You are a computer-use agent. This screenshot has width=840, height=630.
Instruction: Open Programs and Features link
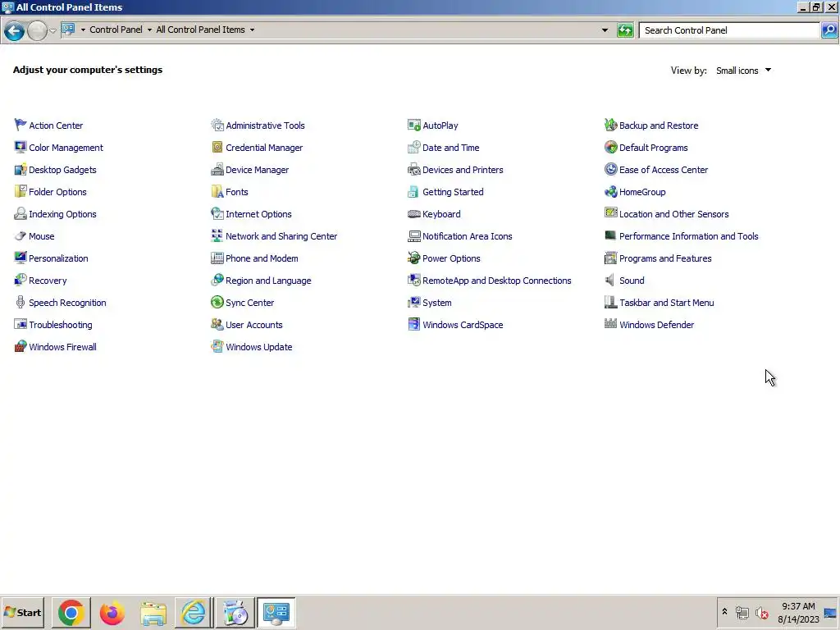665,258
